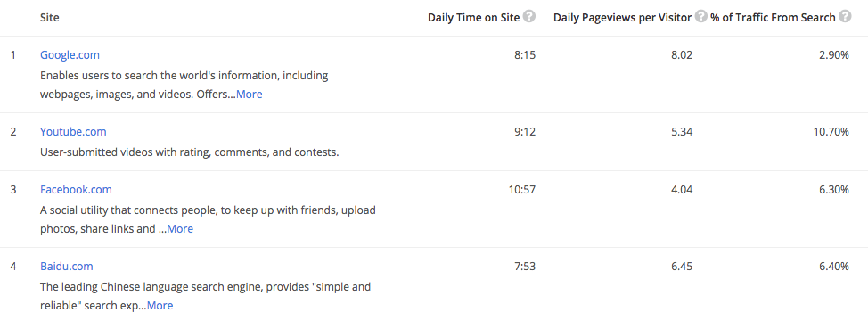Select rank number 3 in the list
The image size is (868, 321).
click(13, 190)
